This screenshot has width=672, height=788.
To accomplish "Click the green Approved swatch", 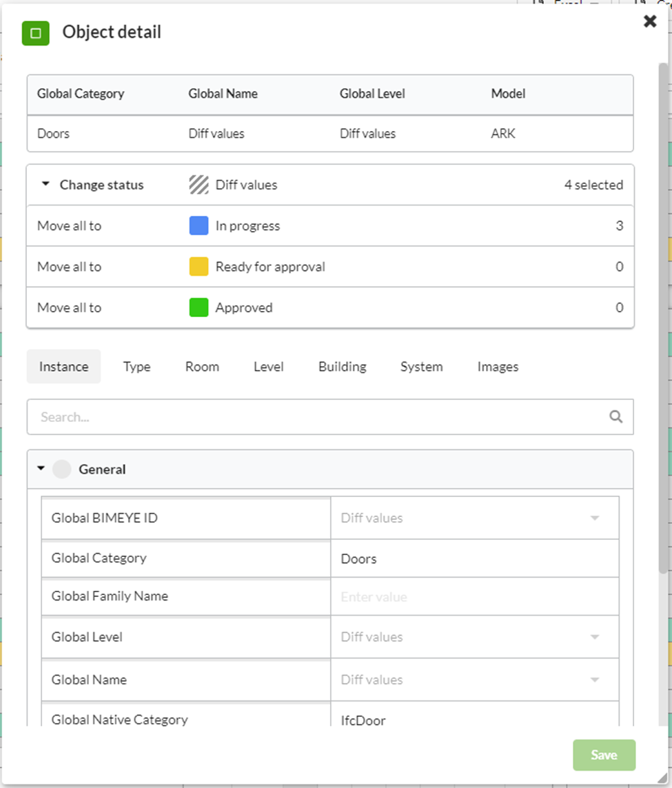I will click(x=199, y=307).
